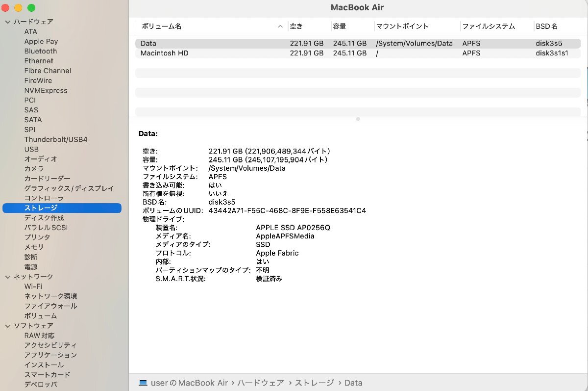The height and width of the screenshot is (391, 588).
Task: Open ディスク作成 in the sidebar
Action: [x=44, y=218]
